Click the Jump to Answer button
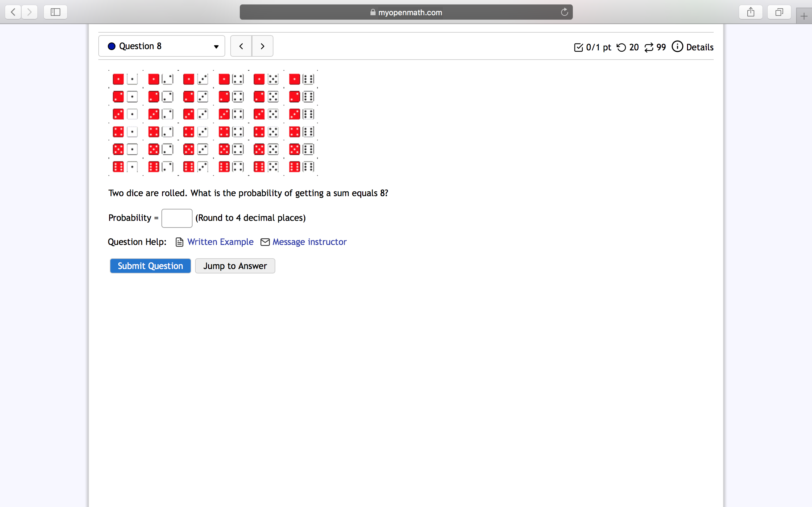Screen dimensions: 812x507 tap(235, 266)
